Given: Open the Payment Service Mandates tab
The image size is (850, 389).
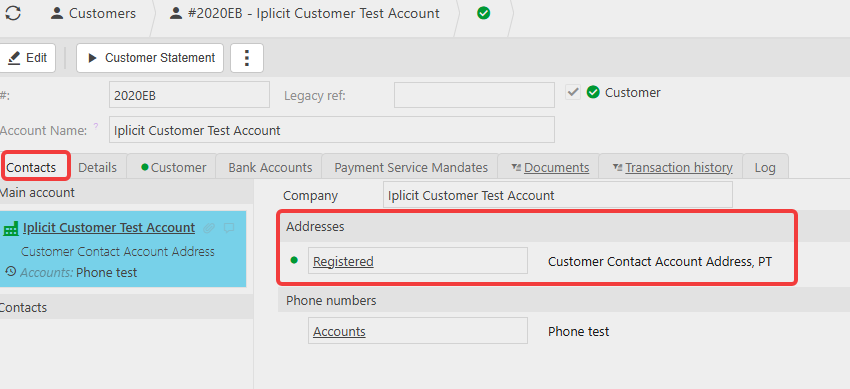Looking at the screenshot, I should click(x=411, y=167).
